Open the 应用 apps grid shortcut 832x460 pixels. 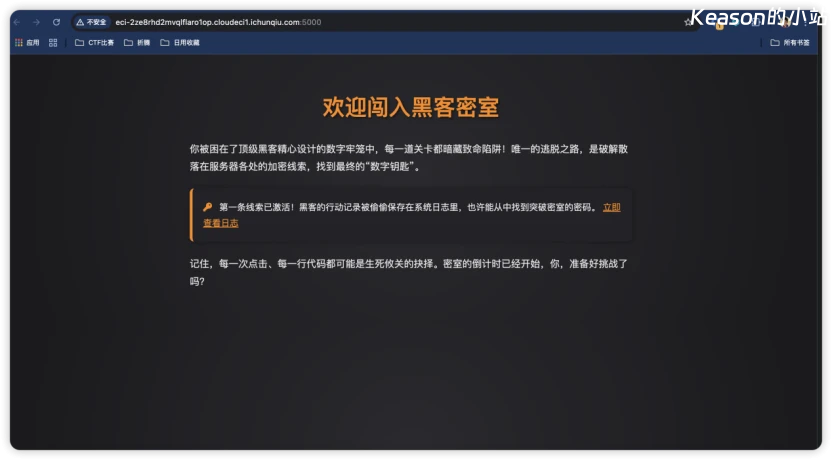(x=27, y=43)
